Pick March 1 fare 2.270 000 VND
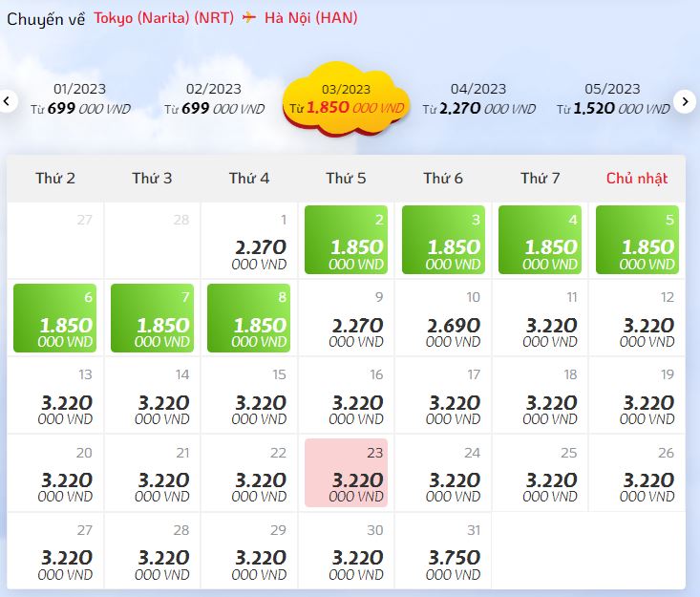The height and width of the screenshot is (597, 700). (249, 240)
